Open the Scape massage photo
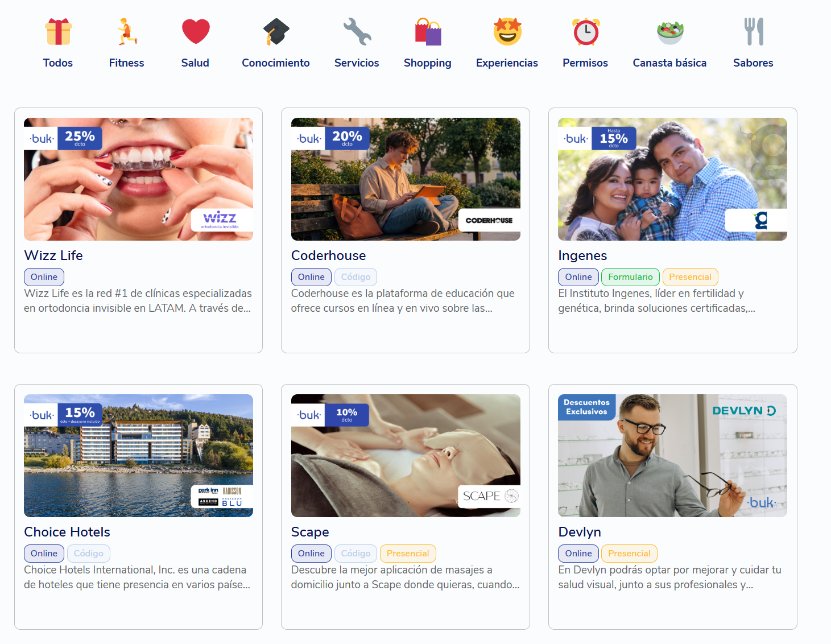 [x=406, y=456]
